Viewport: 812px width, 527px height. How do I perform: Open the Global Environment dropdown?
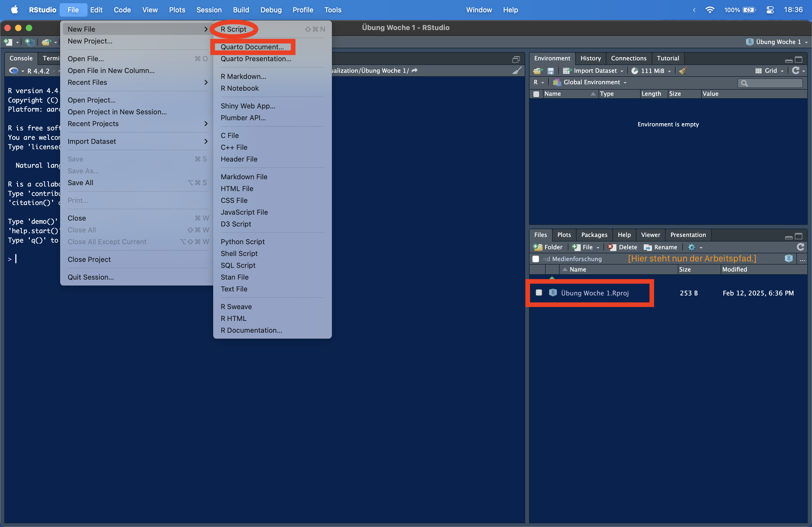[625, 82]
